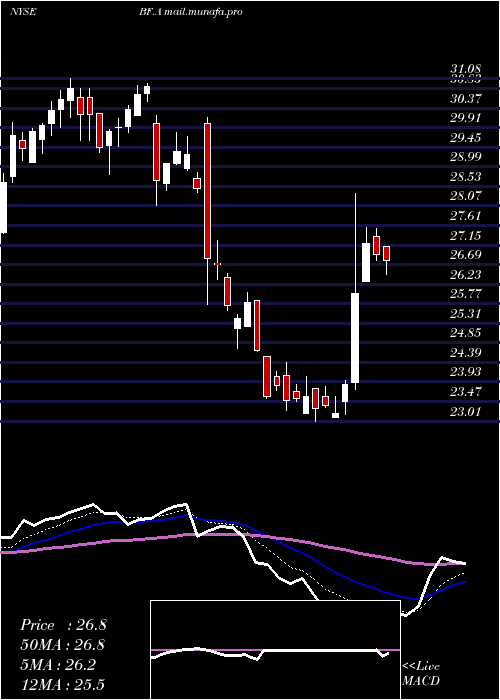
Task: Select the 24.85 price axis label
Action: (465, 333)
